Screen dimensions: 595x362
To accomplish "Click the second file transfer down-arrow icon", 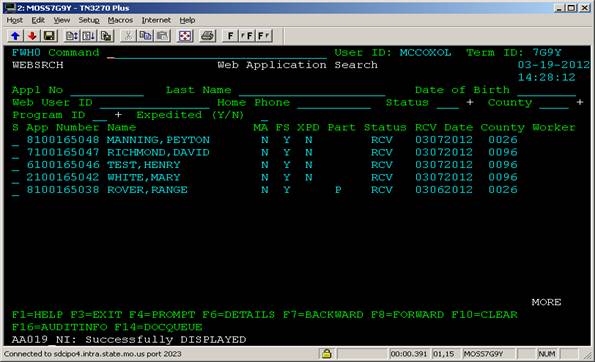I will pyautogui.click(x=89, y=36).
